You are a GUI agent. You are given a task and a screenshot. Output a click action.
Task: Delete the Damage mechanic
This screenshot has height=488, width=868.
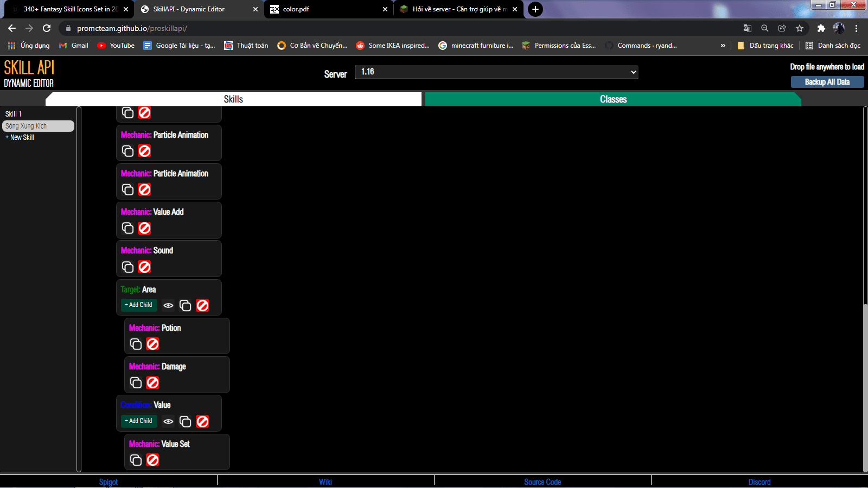[x=153, y=383]
